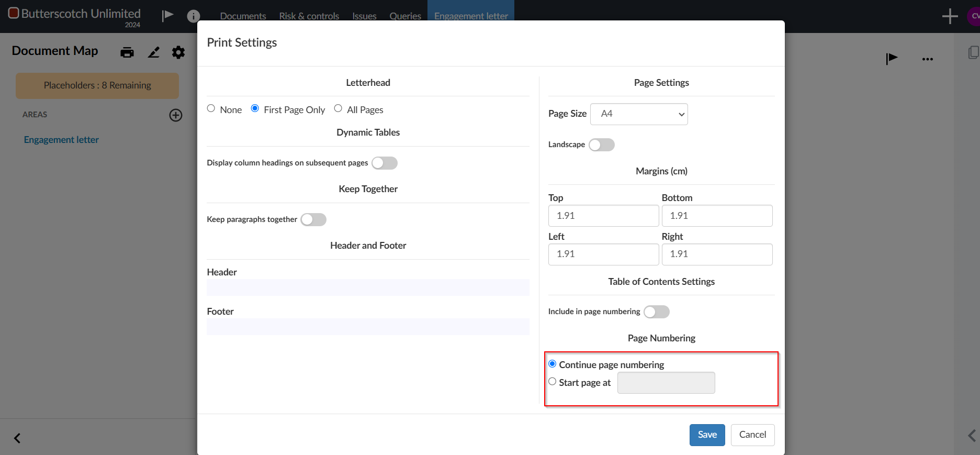Select All Pages letterhead option
This screenshot has width=980, height=455.
pos(338,108)
